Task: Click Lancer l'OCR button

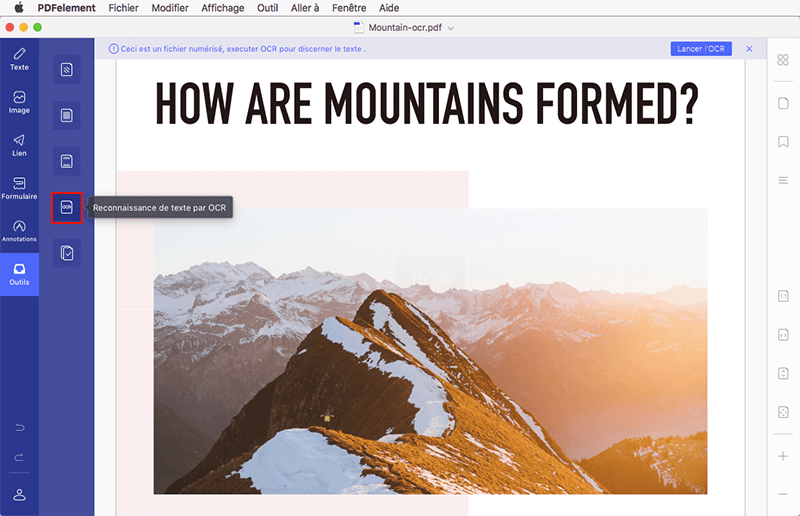Action: [701, 49]
